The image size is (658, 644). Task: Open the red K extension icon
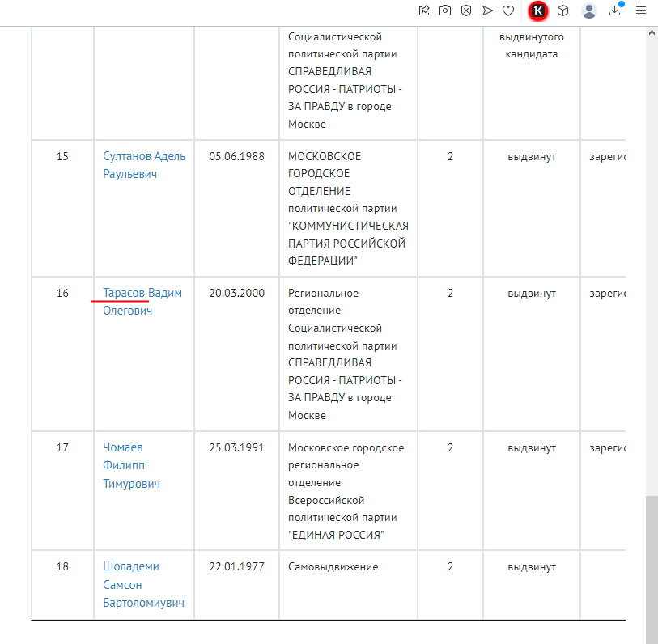click(538, 11)
